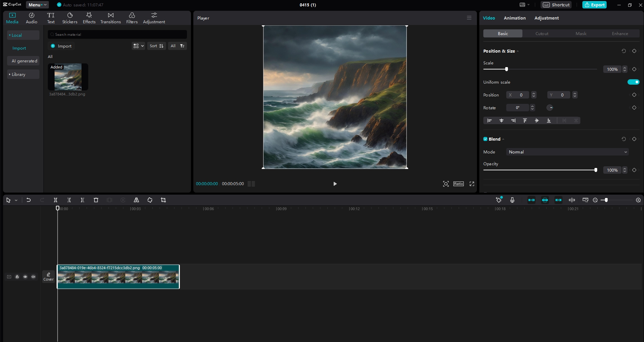Viewport: 644px width, 342px height.
Task: Click the mirror/flip icon in the timeline toolbar
Action: 136,200
